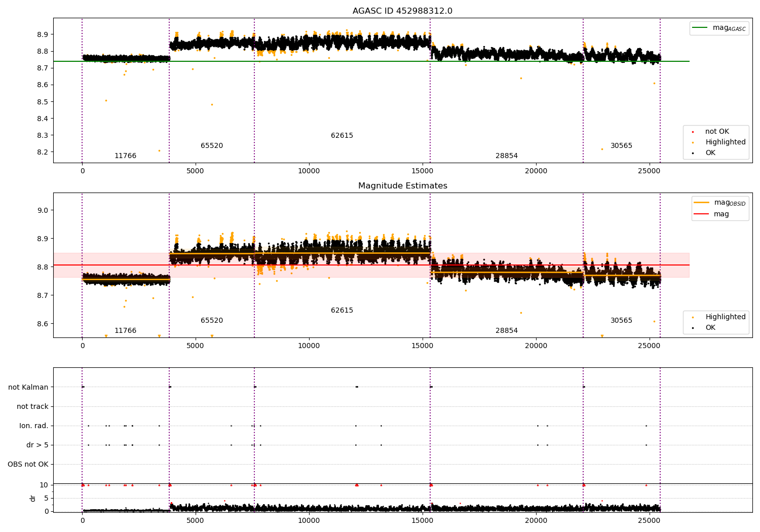760x532 pixels.
Task: Select 'OK' in the top plot legend
Action: coord(710,153)
